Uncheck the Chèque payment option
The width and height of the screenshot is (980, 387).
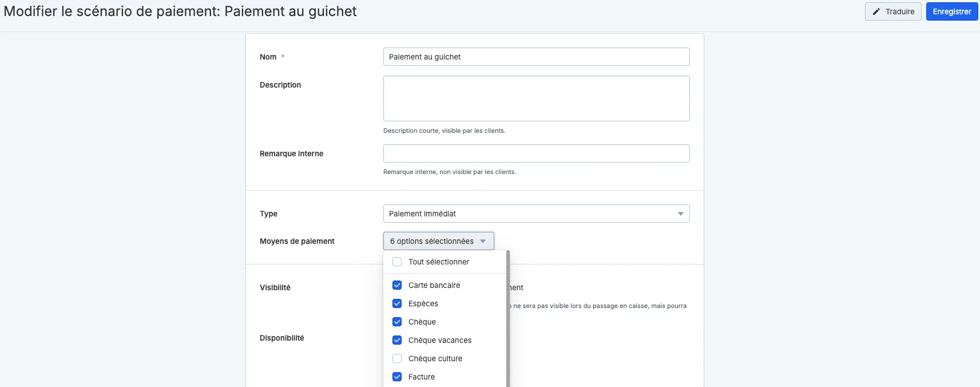(397, 322)
